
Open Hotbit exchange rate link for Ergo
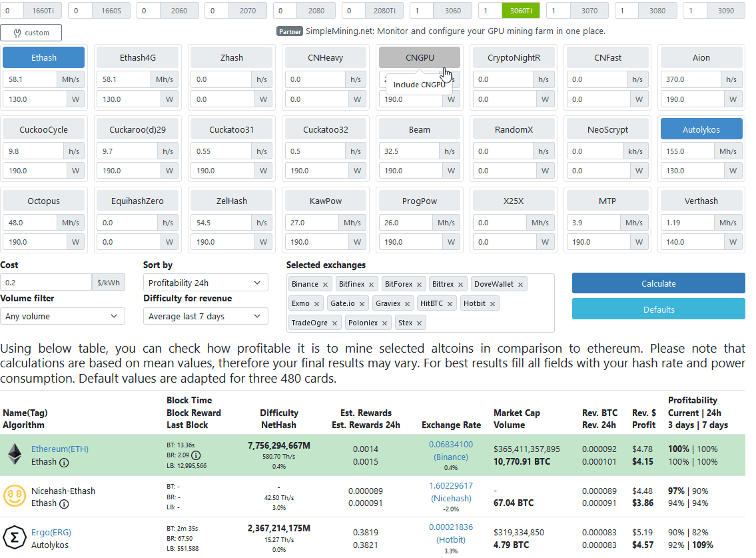pyautogui.click(x=451, y=533)
